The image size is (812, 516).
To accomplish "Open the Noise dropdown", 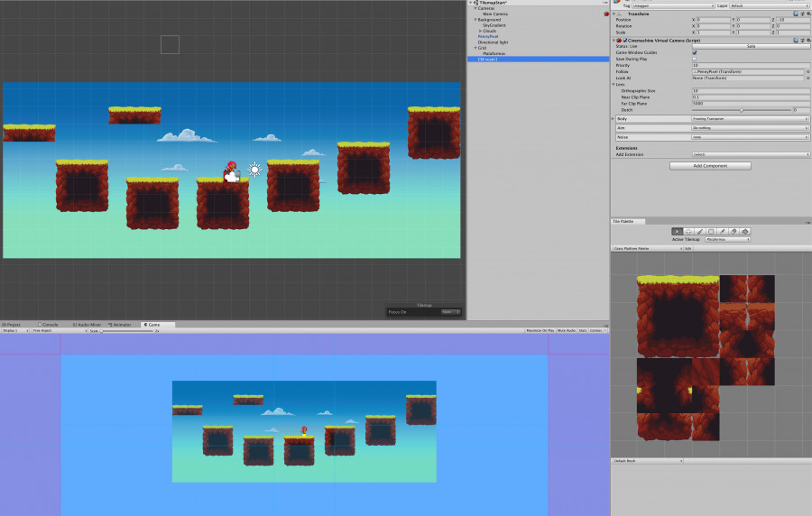I will (750, 137).
